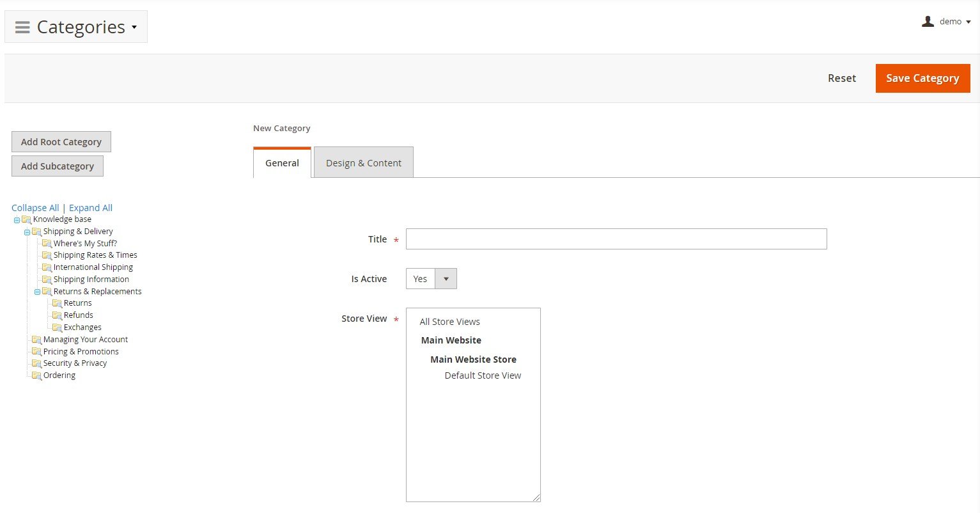Click the Refunds folder icon
This screenshot has height=513, width=980.
(x=57, y=315)
